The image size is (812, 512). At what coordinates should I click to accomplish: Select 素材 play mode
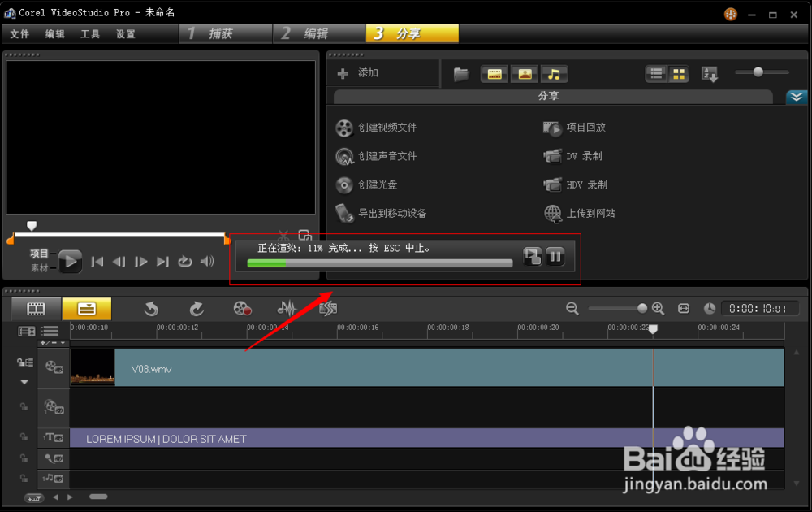point(39,268)
